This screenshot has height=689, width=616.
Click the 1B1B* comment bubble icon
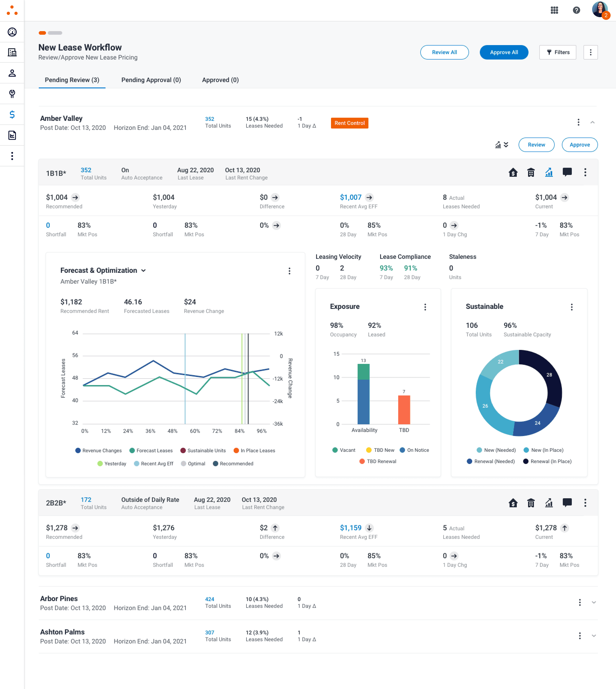(567, 172)
